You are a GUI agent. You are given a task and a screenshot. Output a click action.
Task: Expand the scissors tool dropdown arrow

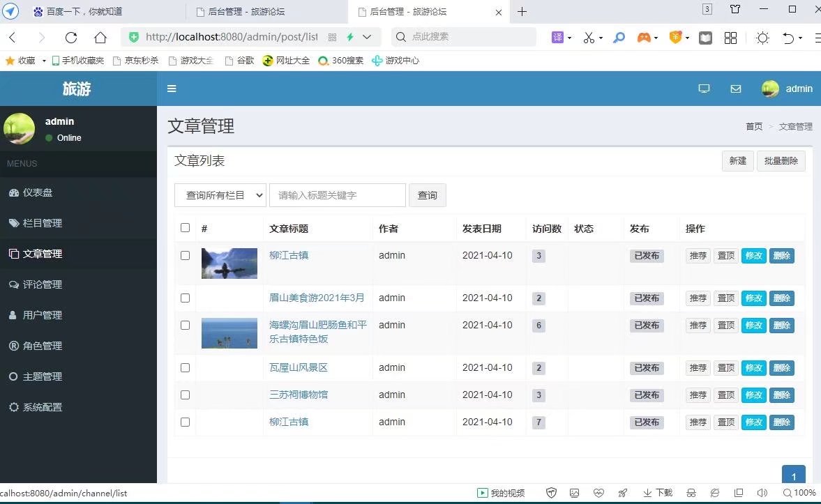click(601, 38)
